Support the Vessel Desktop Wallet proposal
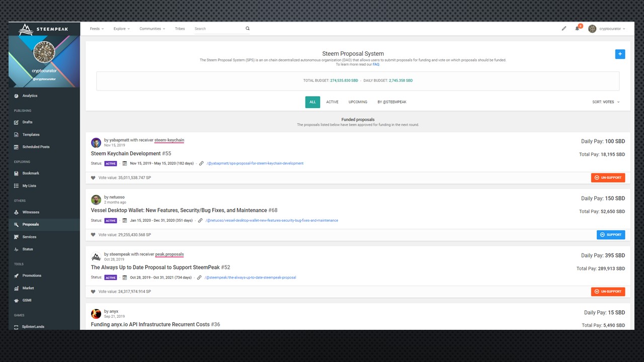Screen dimensions: 644x362 click(611, 235)
